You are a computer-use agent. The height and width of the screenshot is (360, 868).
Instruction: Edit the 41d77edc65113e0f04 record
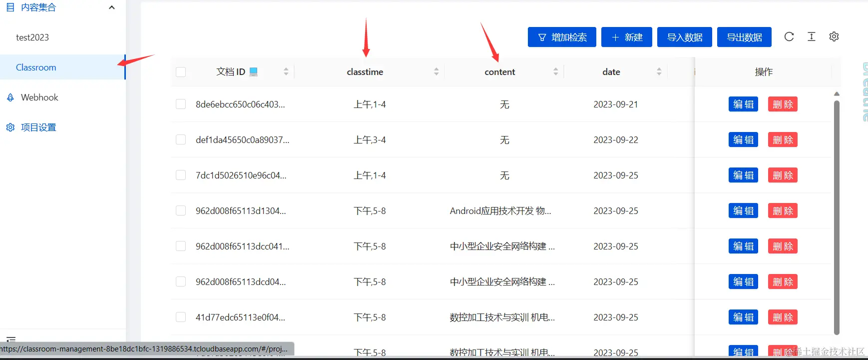(x=743, y=317)
